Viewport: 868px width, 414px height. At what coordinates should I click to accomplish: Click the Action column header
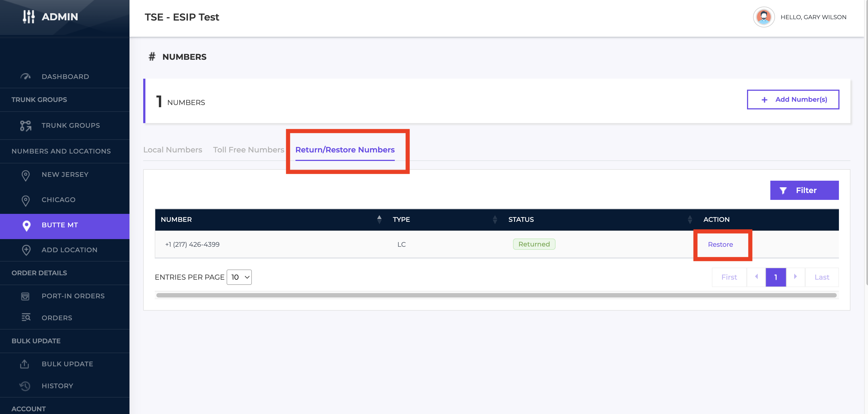pos(716,220)
